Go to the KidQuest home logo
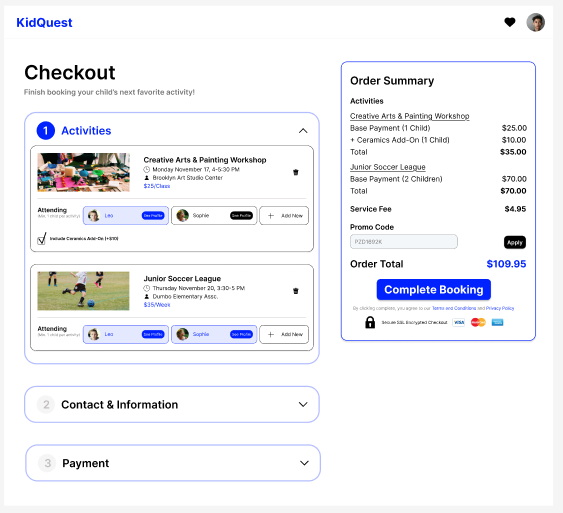563x513 pixels. (x=44, y=23)
